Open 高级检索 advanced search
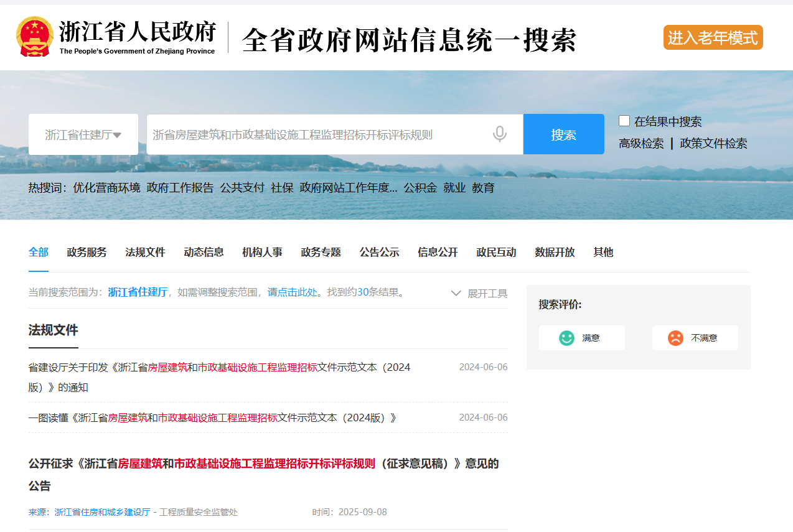Viewport: 793px width, 532px height. point(641,143)
